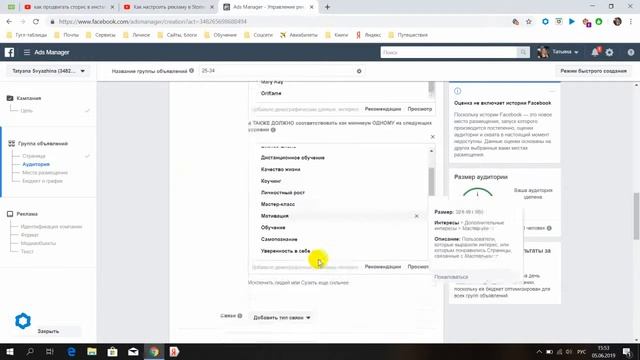Go to Места размещения in sidebar

(45, 173)
